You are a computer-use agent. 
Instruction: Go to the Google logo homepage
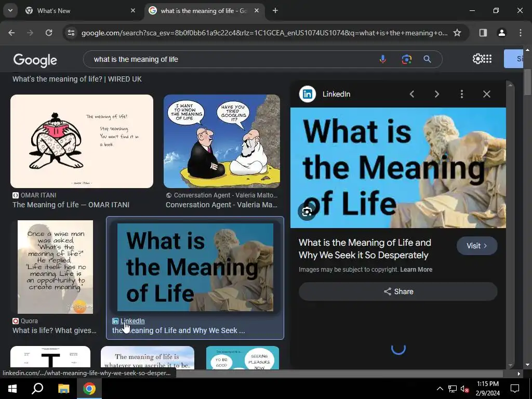35,60
